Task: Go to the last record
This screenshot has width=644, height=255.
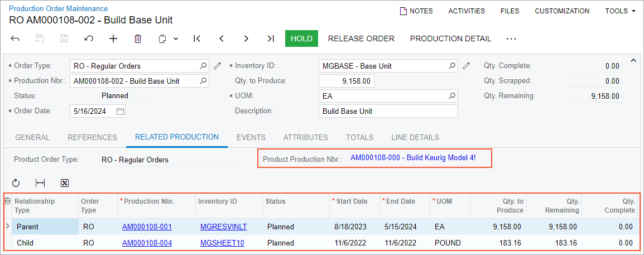Action: pos(271,39)
